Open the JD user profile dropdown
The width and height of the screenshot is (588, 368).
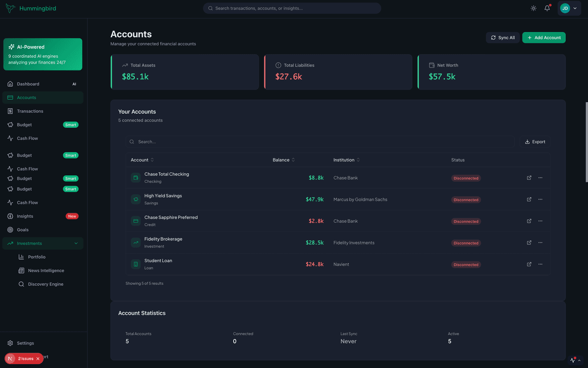click(x=569, y=8)
